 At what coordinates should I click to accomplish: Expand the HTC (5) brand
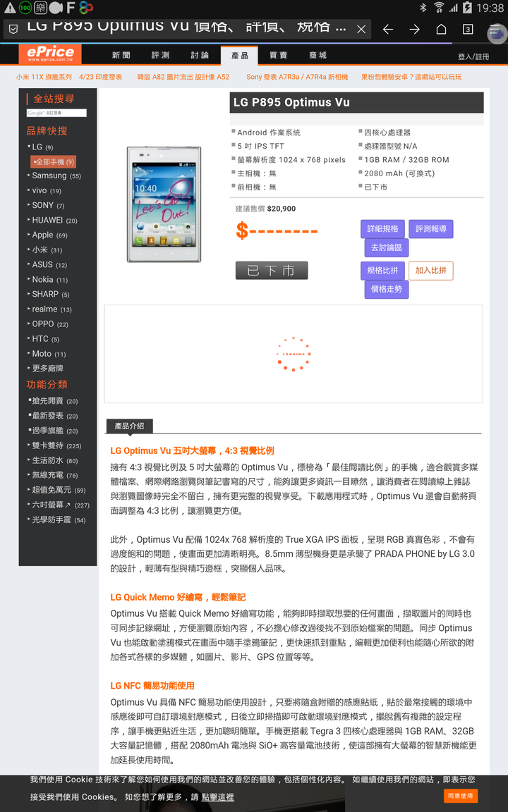point(43,339)
